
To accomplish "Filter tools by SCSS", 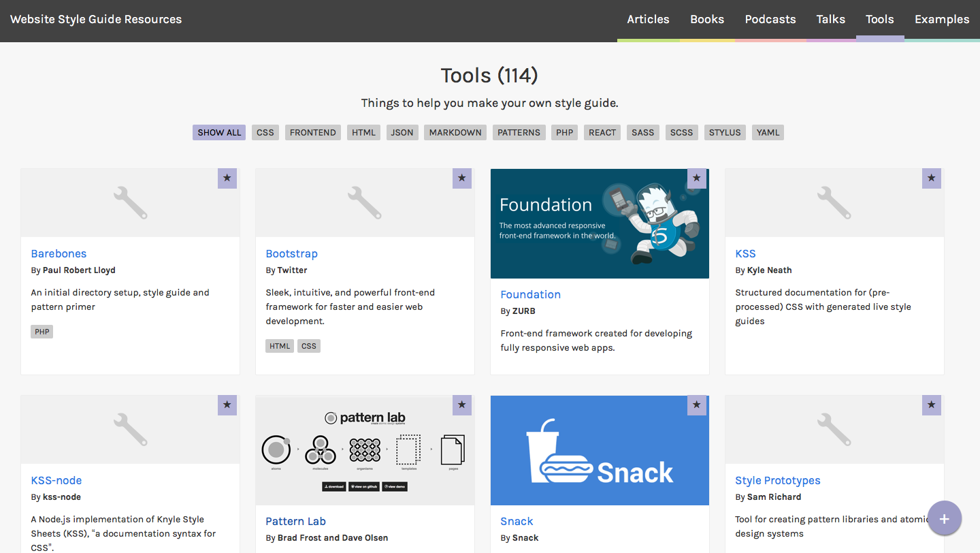I will [681, 132].
